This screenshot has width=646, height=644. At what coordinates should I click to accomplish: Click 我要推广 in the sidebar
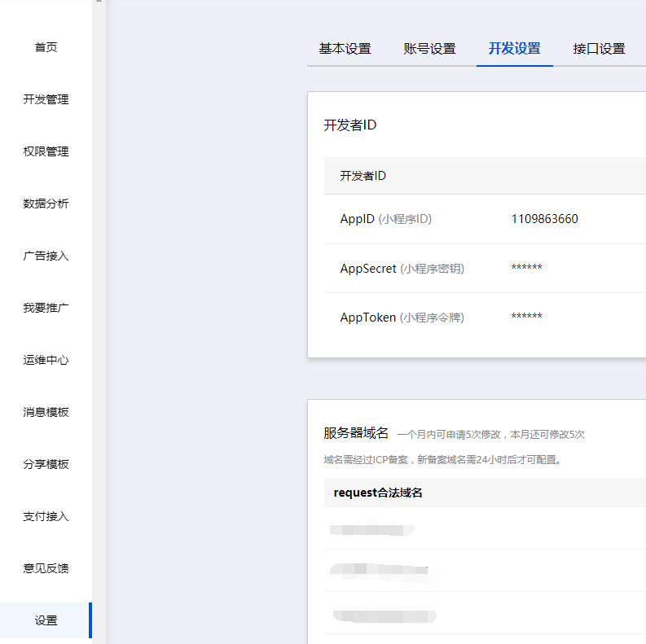(x=46, y=308)
